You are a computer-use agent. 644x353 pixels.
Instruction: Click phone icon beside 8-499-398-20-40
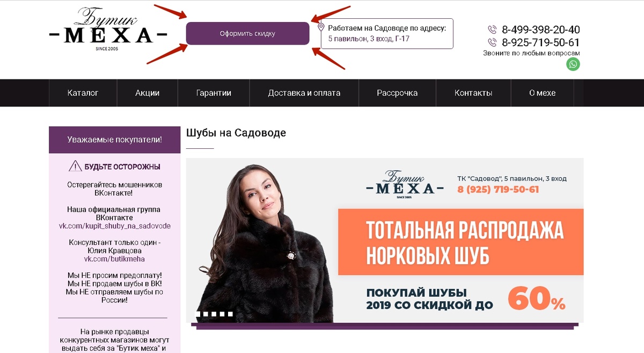(492, 30)
